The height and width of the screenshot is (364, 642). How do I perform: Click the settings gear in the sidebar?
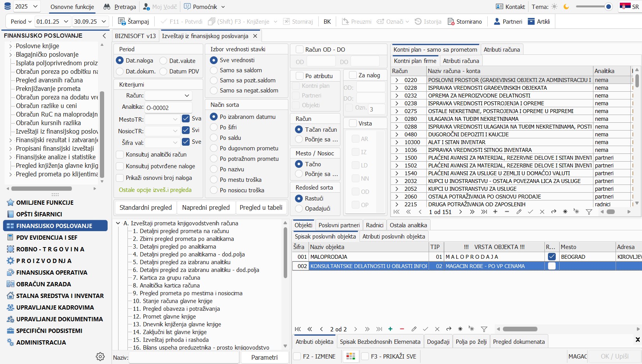click(x=100, y=356)
